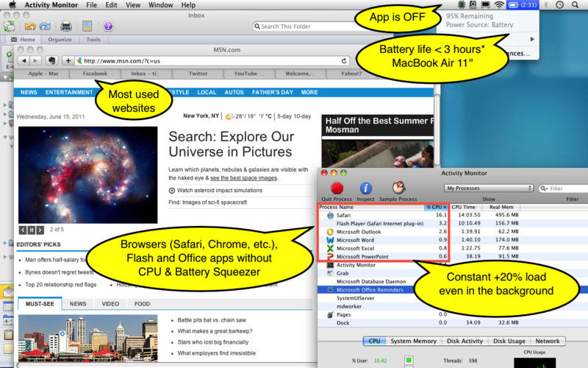
Task: Open the Edit menu
Action: tap(111, 5)
